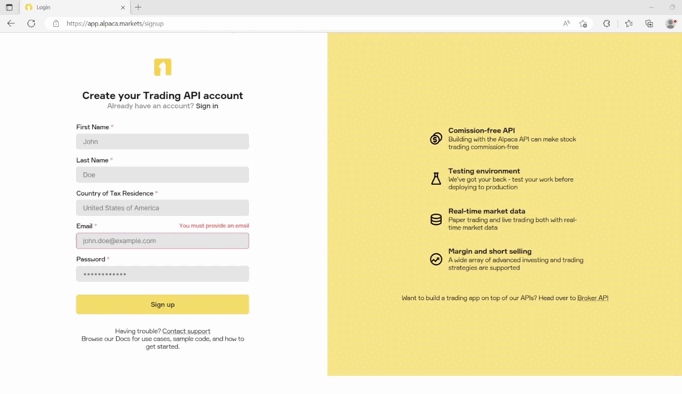Open a new tab with the plus button
Screen dimensions: 682x394
(x=138, y=7)
